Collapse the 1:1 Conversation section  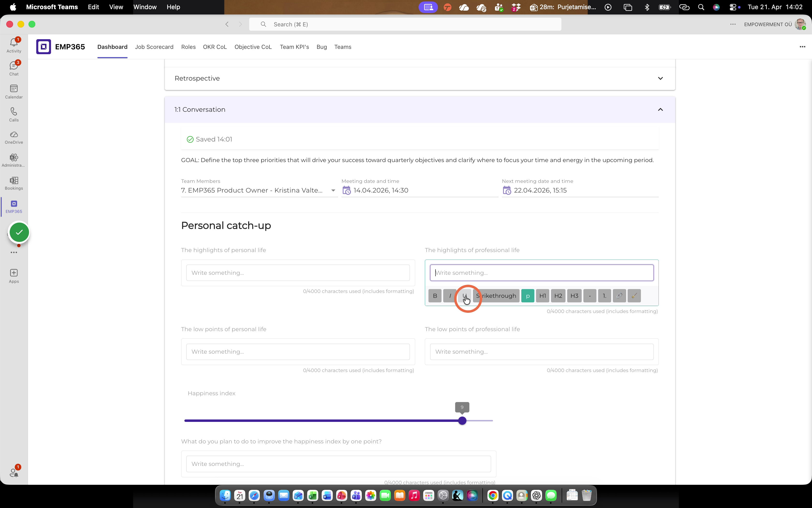(420, 110)
